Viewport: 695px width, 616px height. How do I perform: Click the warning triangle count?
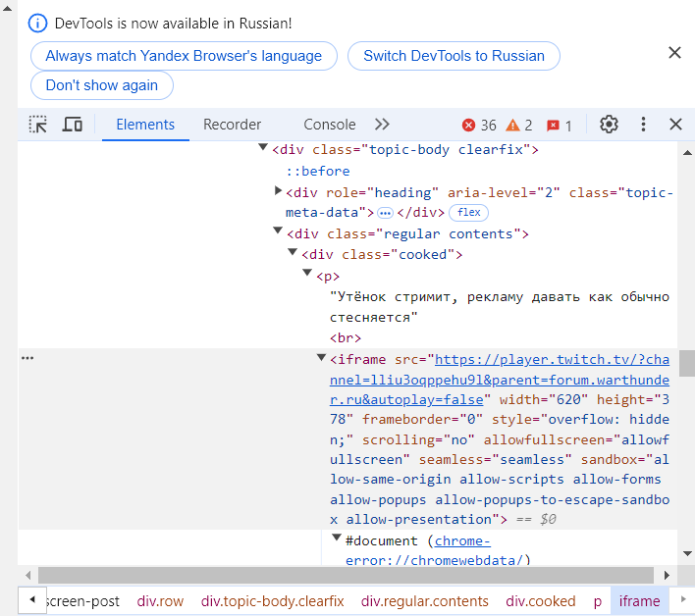(x=518, y=126)
